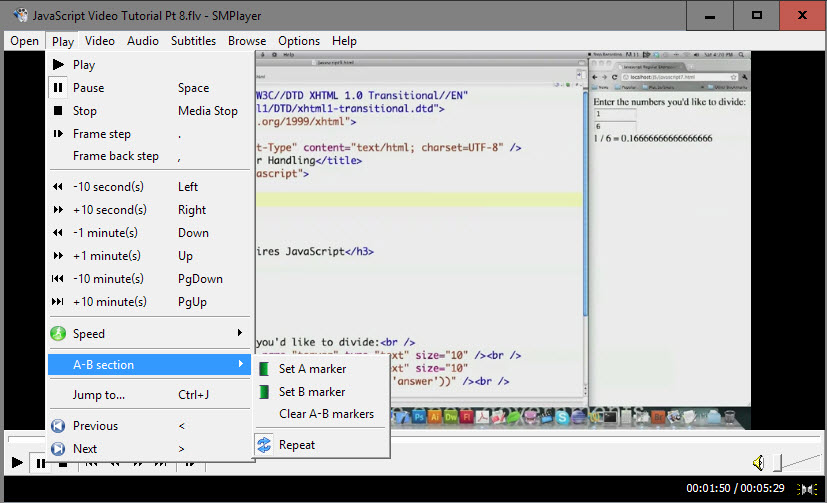
Task: Select -10 second(s) seek entry
Action: coord(149,187)
